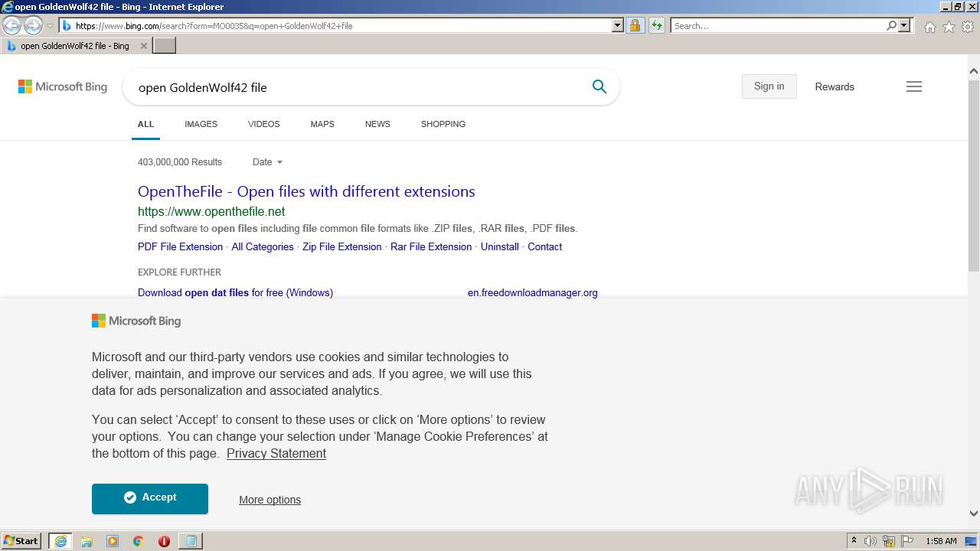
Task: Click the Microsoft Bing logo at top
Action: coord(63,86)
